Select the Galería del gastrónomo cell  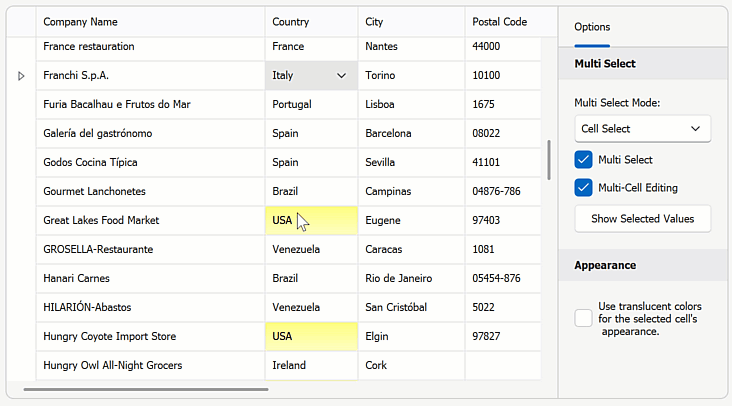pos(150,133)
